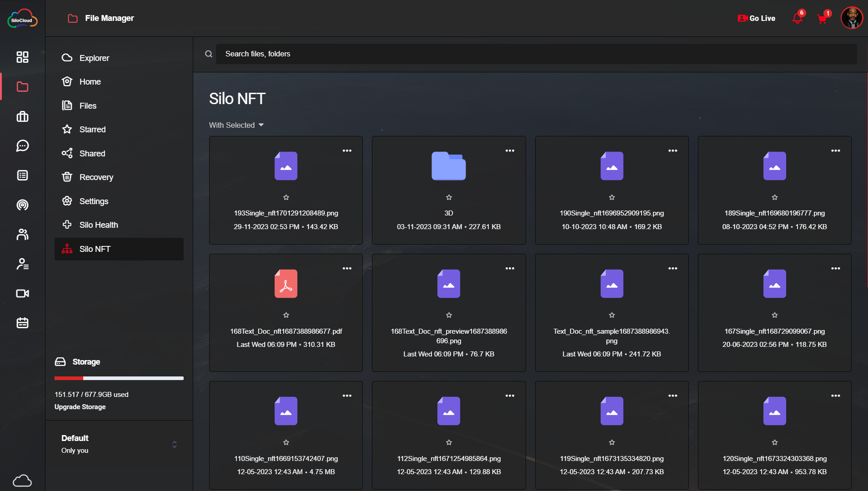Star the 193Single_nft1701291208489.png file

pos(286,197)
